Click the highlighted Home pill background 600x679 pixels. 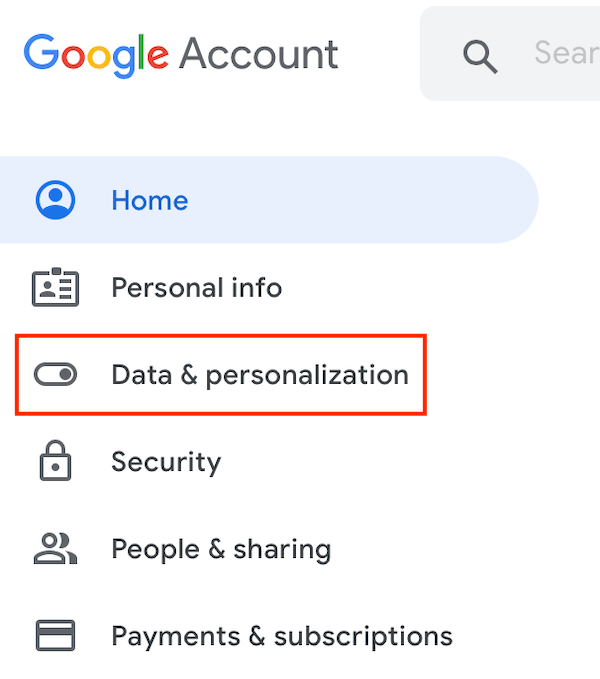click(269, 200)
